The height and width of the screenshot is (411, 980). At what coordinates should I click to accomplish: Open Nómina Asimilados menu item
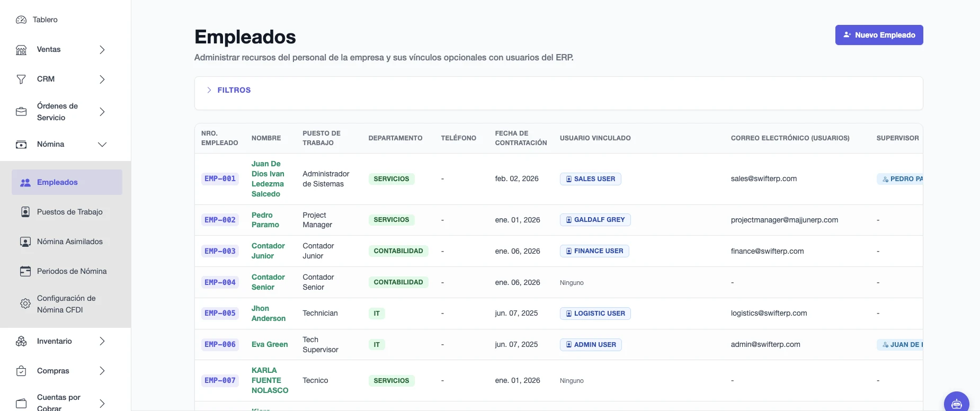(x=67, y=242)
